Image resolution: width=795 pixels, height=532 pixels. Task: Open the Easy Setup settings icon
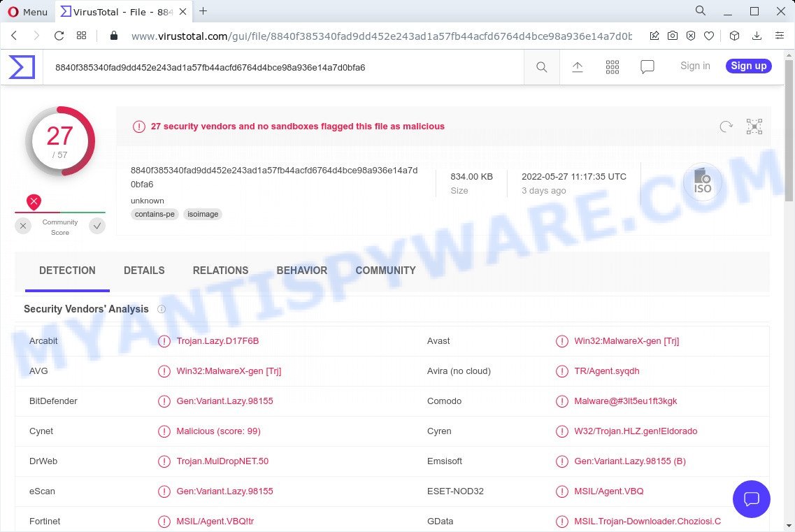coord(780,36)
